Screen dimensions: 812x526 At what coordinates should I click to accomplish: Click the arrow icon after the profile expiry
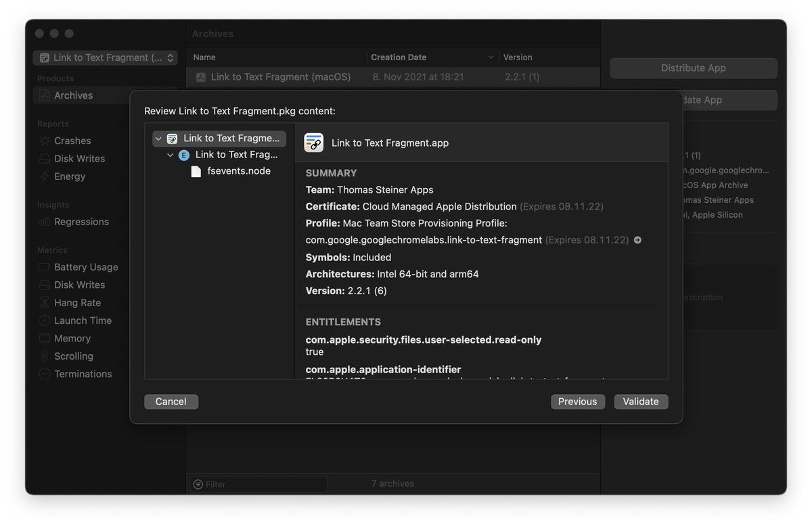(x=637, y=240)
